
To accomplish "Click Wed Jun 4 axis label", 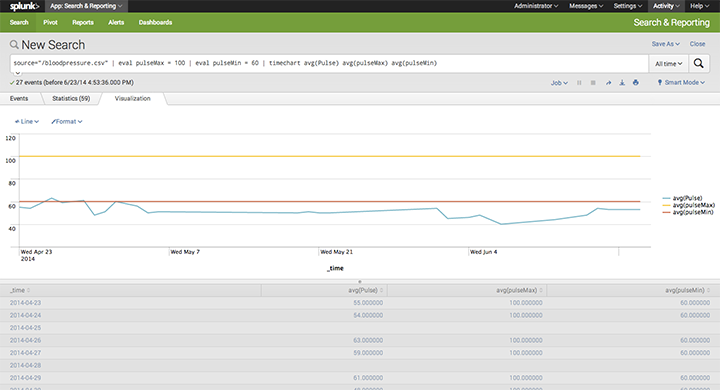I will coord(484,252).
